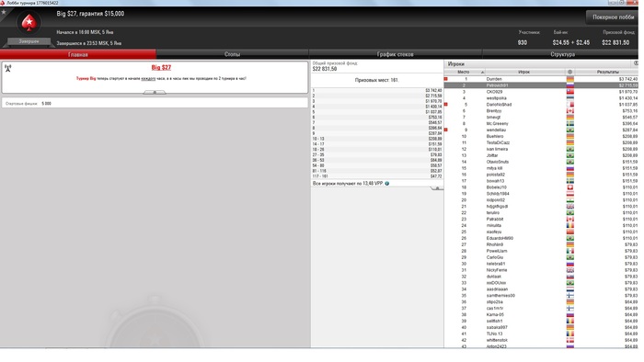
Task: Collapse the Big $27 announcement panel handle
Action: point(155,92)
